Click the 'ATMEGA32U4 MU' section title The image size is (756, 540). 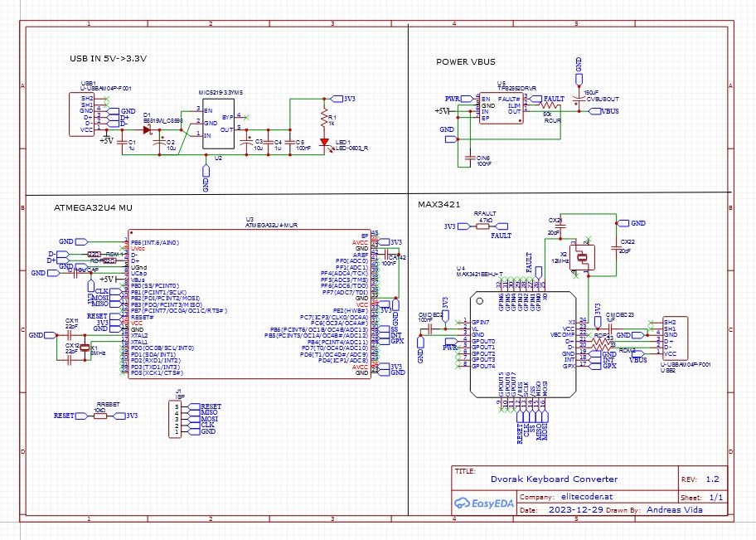click(93, 208)
